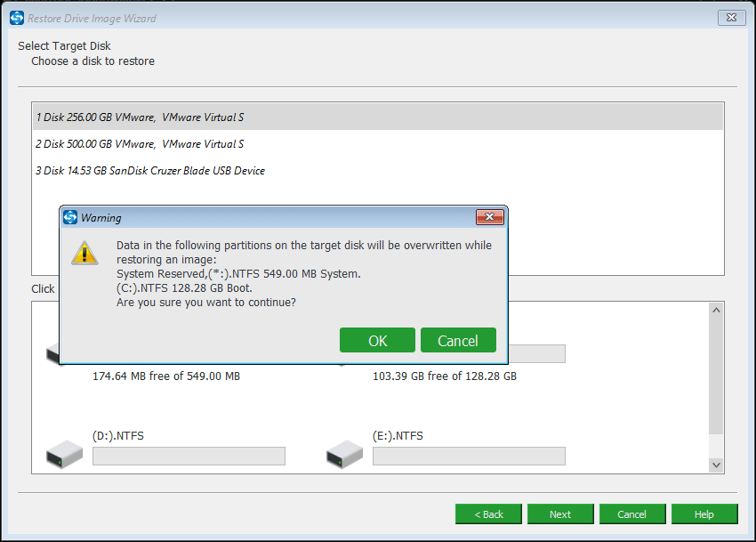
Task: Click the warning triangle icon in the dialog
Action: [84, 253]
